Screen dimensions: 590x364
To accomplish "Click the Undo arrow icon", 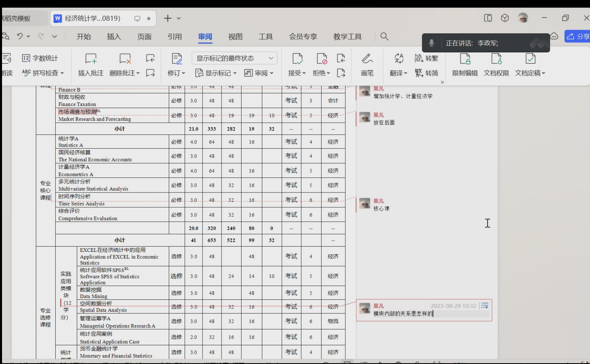I will point(20,37).
